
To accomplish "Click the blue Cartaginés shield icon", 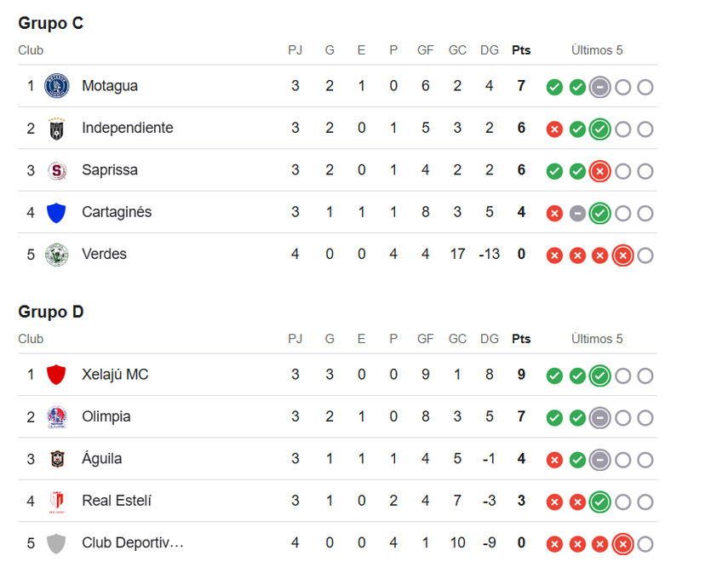I will point(56,212).
